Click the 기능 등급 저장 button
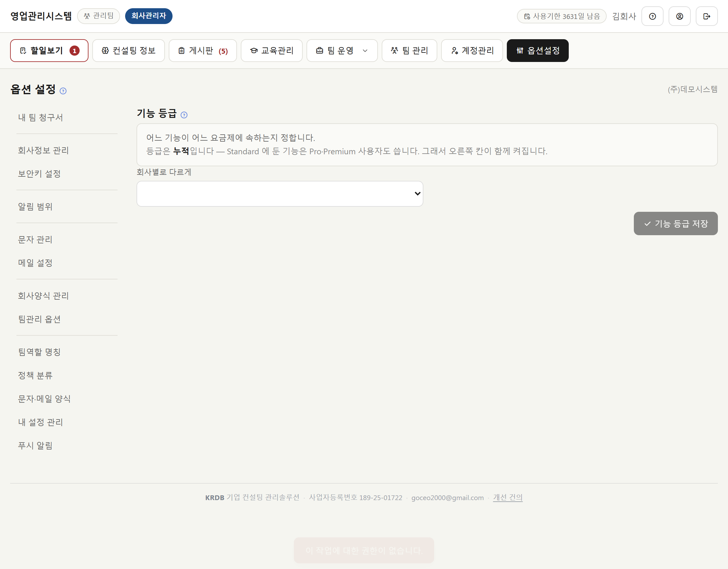Image resolution: width=728 pixels, height=569 pixels. (x=675, y=223)
